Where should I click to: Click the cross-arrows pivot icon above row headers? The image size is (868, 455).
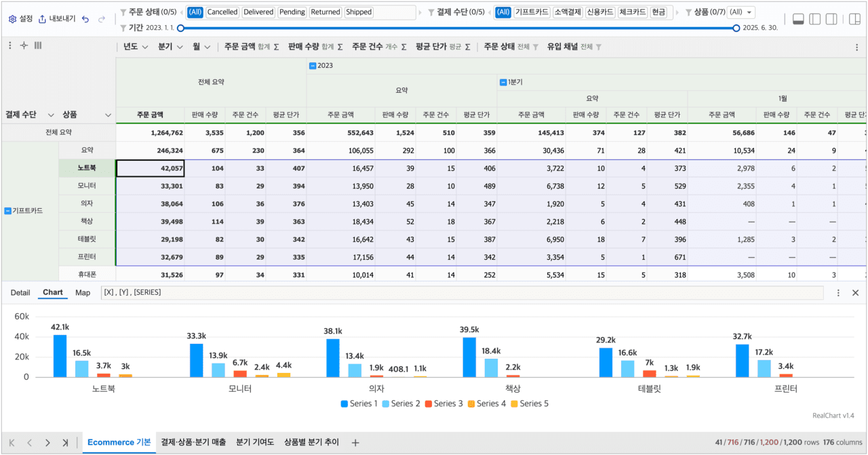click(x=24, y=45)
